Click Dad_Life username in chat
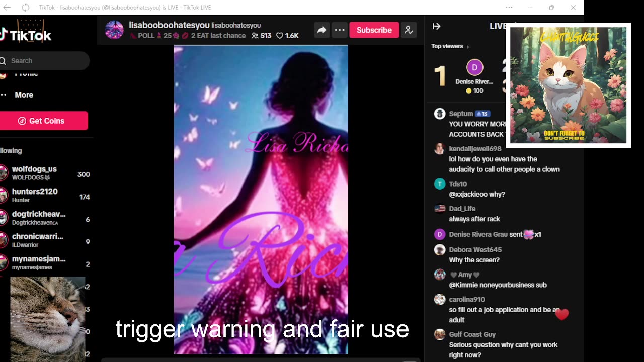Viewport: 644px width, 362px height. click(462, 209)
